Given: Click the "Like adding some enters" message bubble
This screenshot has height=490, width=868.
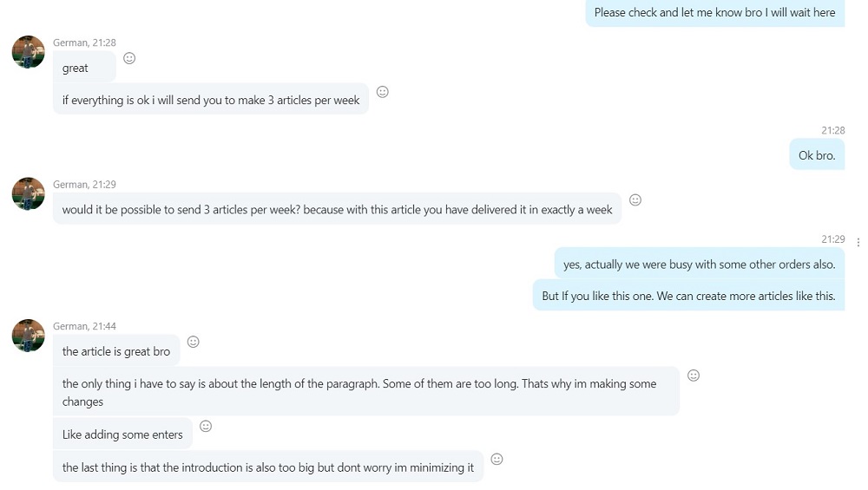Looking at the screenshot, I should click(x=122, y=434).
